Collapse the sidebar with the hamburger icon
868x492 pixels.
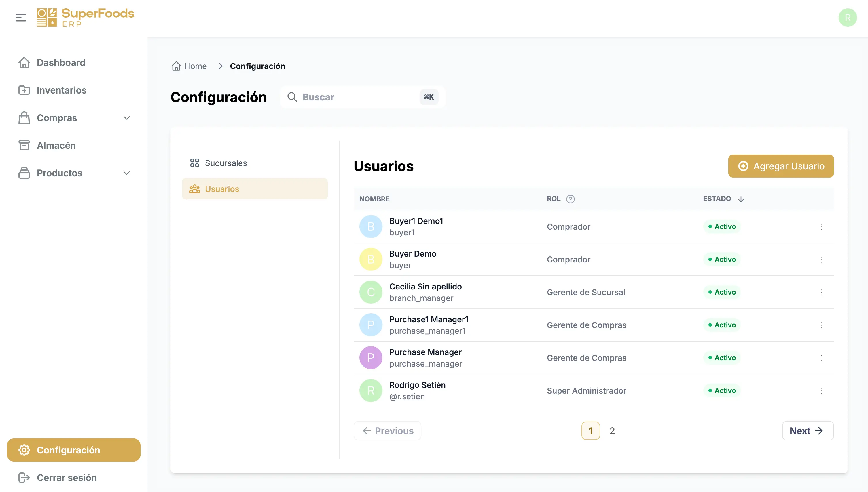coord(21,18)
